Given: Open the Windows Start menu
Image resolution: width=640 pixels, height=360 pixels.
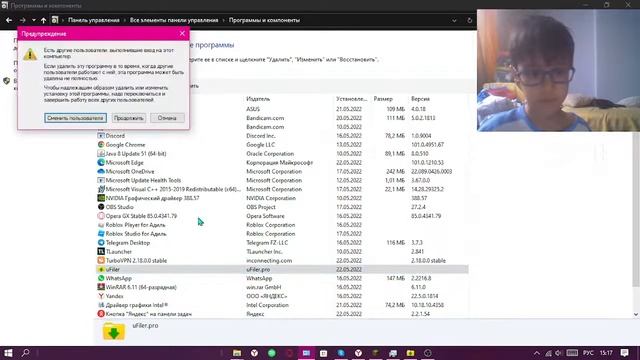Looking at the screenshot, I should [x=8, y=353].
